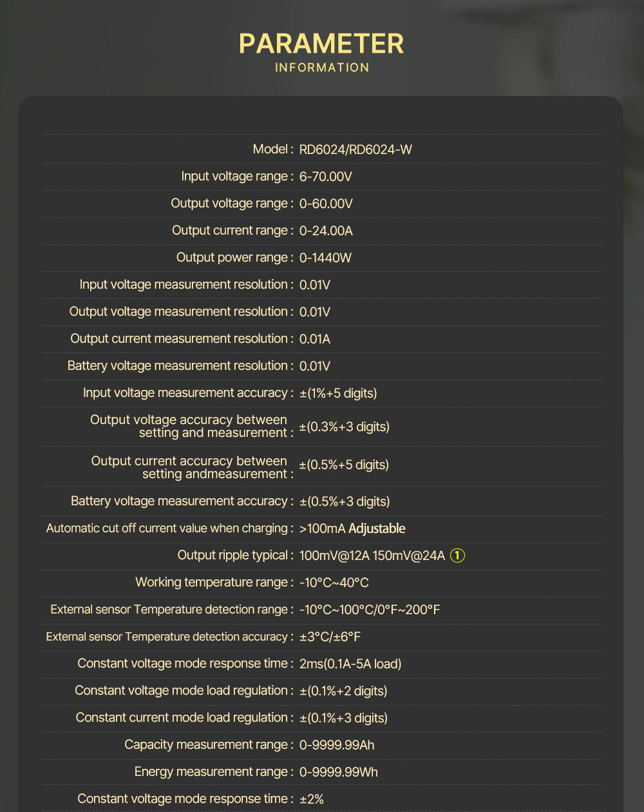
Task: Click the 0-24.00A output current value
Action: coord(326,231)
